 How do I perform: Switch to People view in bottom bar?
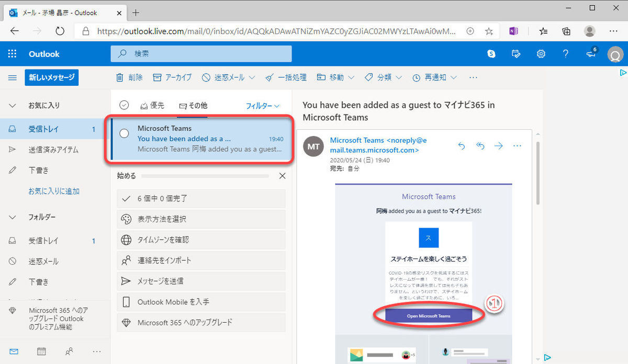click(69, 351)
